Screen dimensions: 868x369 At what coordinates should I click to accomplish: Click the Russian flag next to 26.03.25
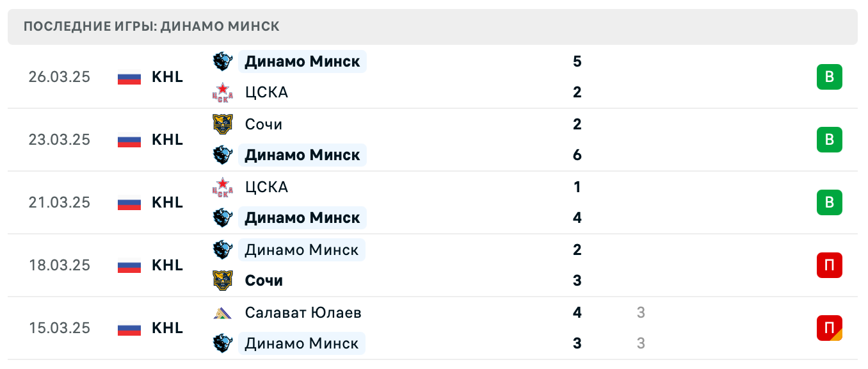(x=128, y=77)
